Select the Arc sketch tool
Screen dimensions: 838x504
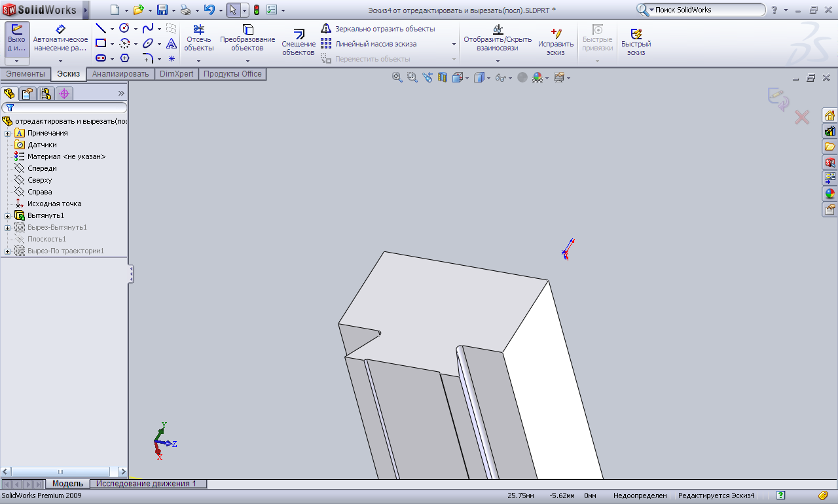point(124,43)
